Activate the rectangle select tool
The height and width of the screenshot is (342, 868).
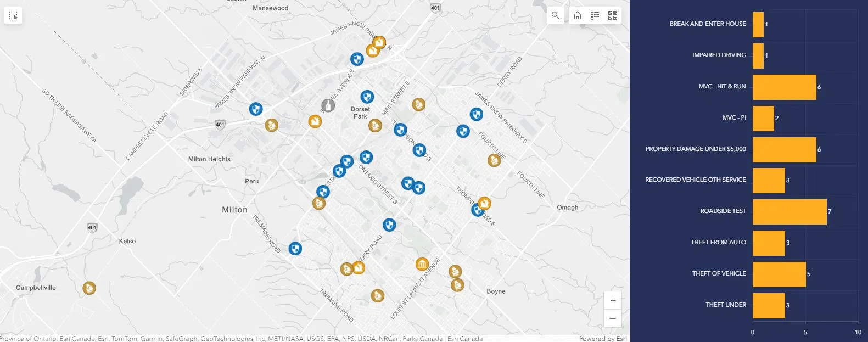point(13,15)
